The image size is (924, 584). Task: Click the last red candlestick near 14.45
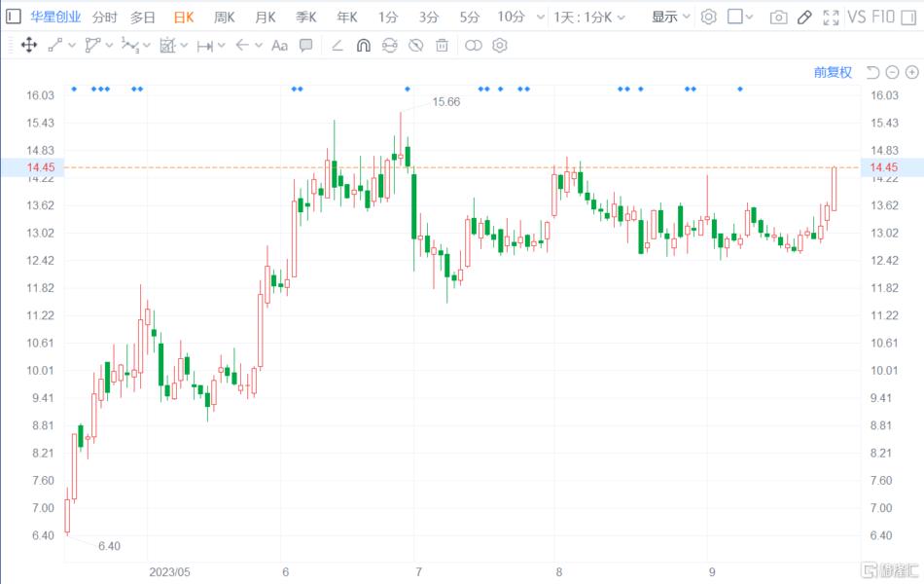click(834, 189)
